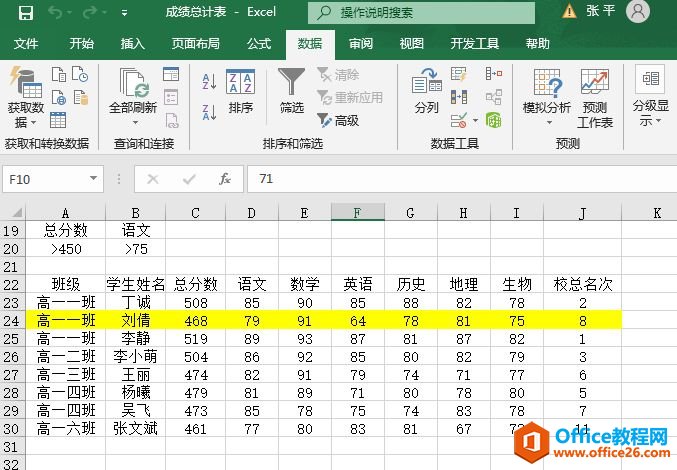Click the highlighted cell 刘倩
Image resolution: width=677 pixels, height=470 pixels.
click(x=136, y=321)
